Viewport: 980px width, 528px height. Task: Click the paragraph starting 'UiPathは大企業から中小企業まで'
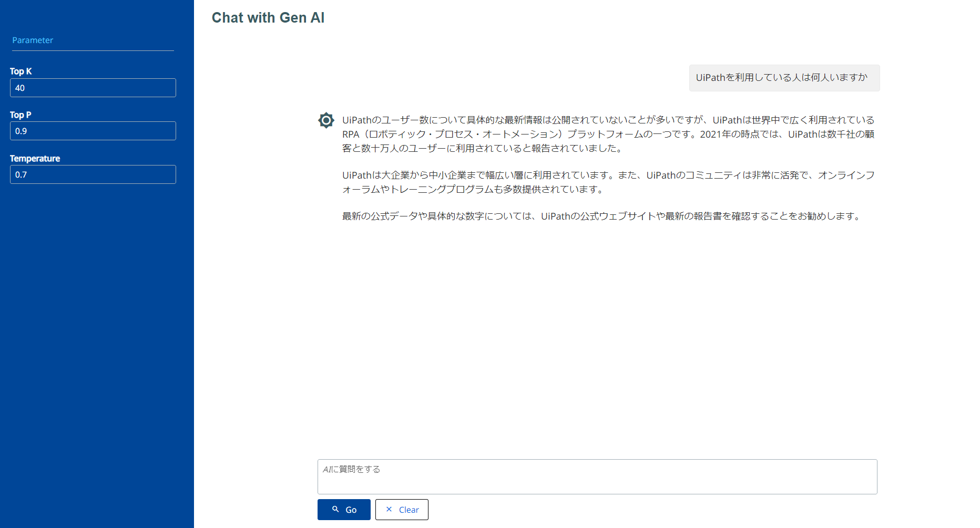[608, 182]
